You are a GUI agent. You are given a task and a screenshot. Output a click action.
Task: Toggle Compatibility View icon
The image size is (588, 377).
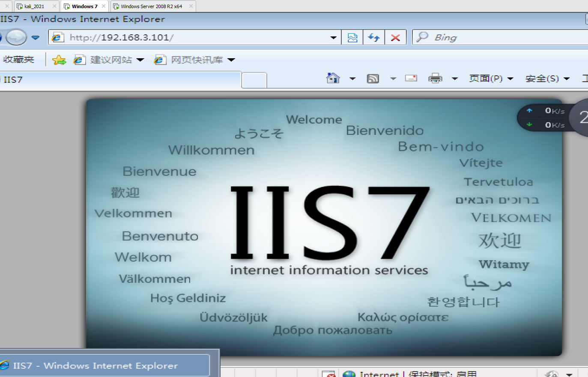coord(352,38)
